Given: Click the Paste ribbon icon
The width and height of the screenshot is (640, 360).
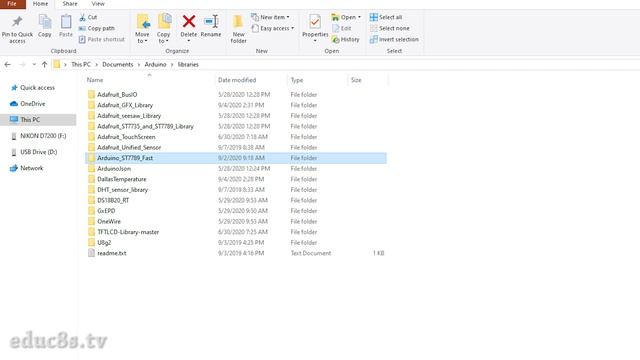Looking at the screenshot, I should pyautogui.click(x=66, y=22).
